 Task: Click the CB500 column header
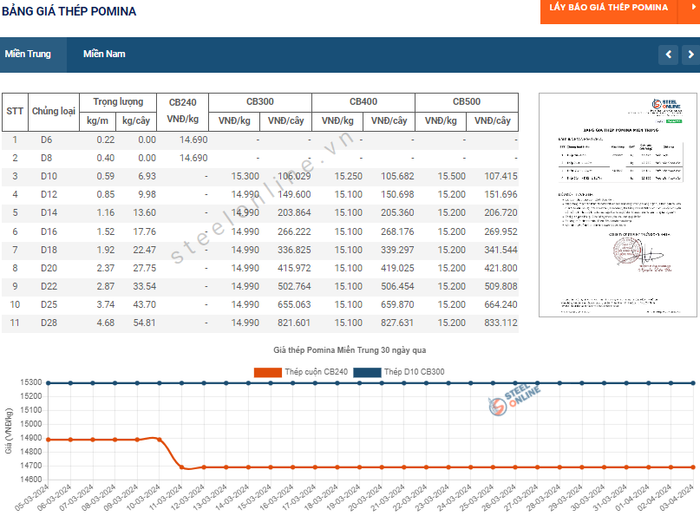466,102
